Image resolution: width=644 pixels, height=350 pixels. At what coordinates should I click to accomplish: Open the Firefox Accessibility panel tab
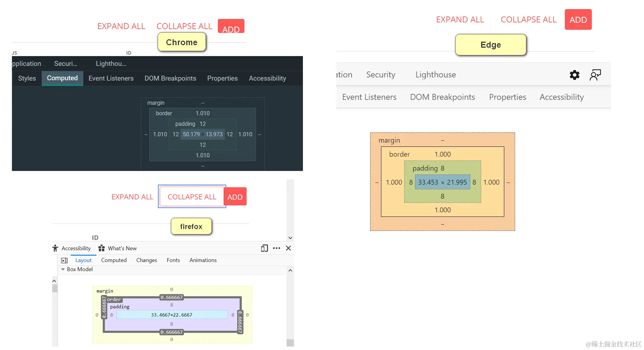(x=72, y=248)
